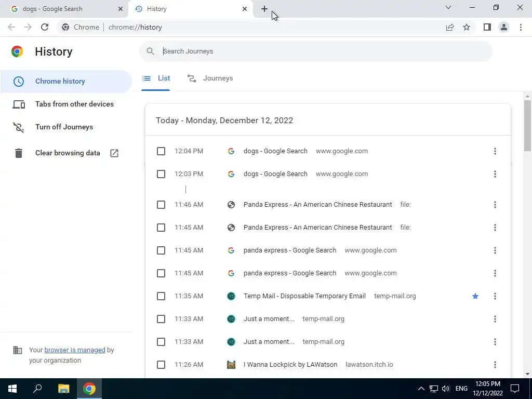
Task: Open actions menu for first 11:33 AM entry
Action: point(495,319)
